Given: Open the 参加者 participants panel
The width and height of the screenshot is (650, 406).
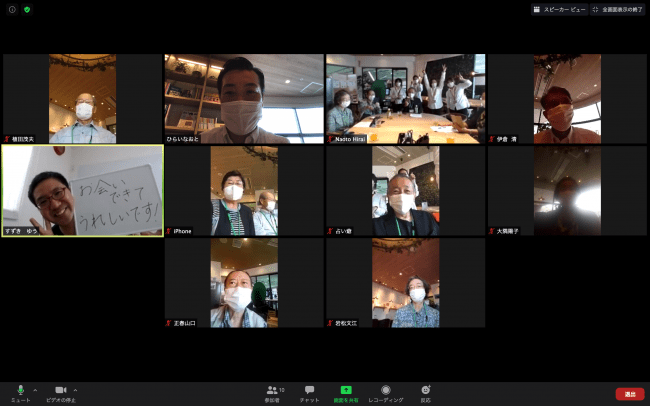Looking at the screenshot, I should click(x=272, y=394).
